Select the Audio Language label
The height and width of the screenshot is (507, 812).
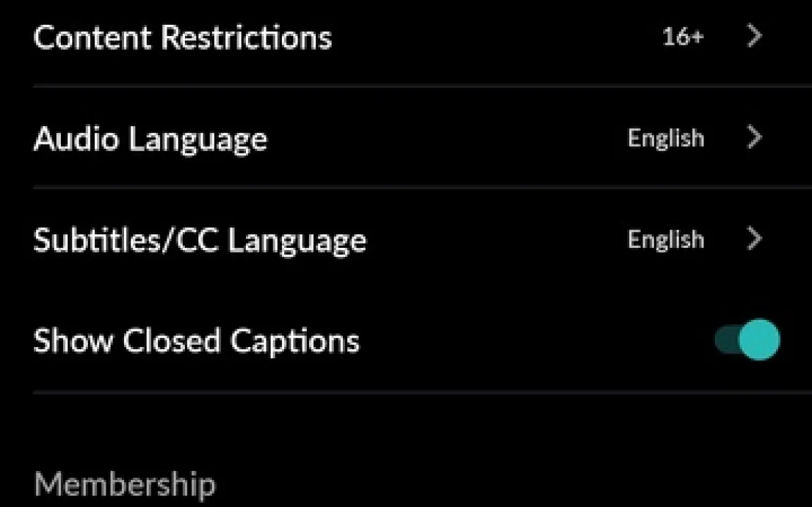150,139
